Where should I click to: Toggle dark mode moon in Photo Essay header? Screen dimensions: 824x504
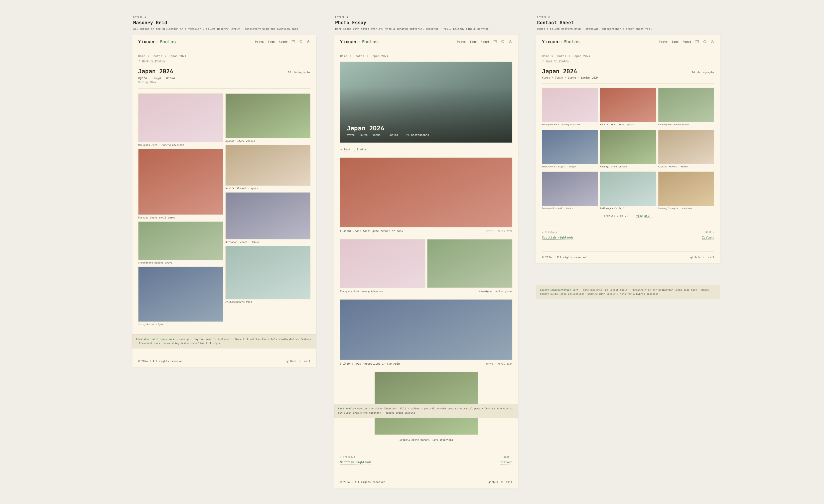tap(511, 42)
